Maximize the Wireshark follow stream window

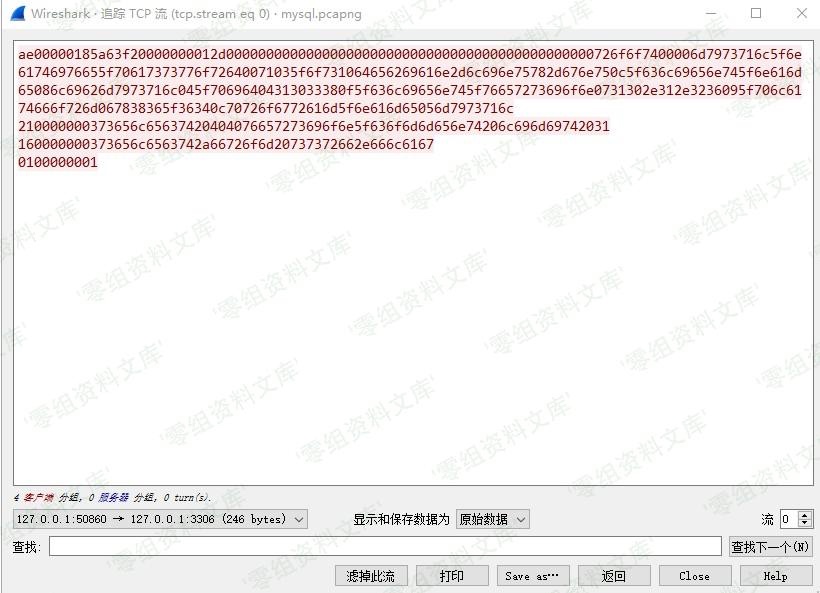point(756,13)
